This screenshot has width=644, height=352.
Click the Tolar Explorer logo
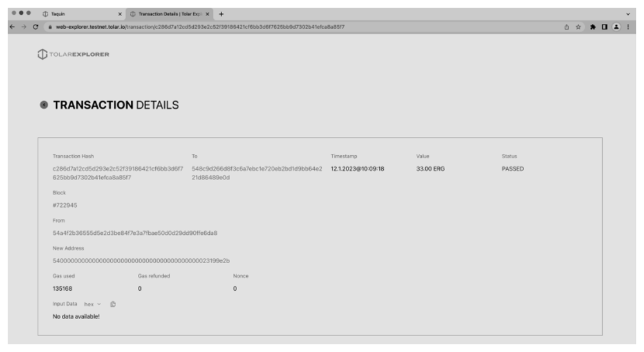click(x=73, y=54)
